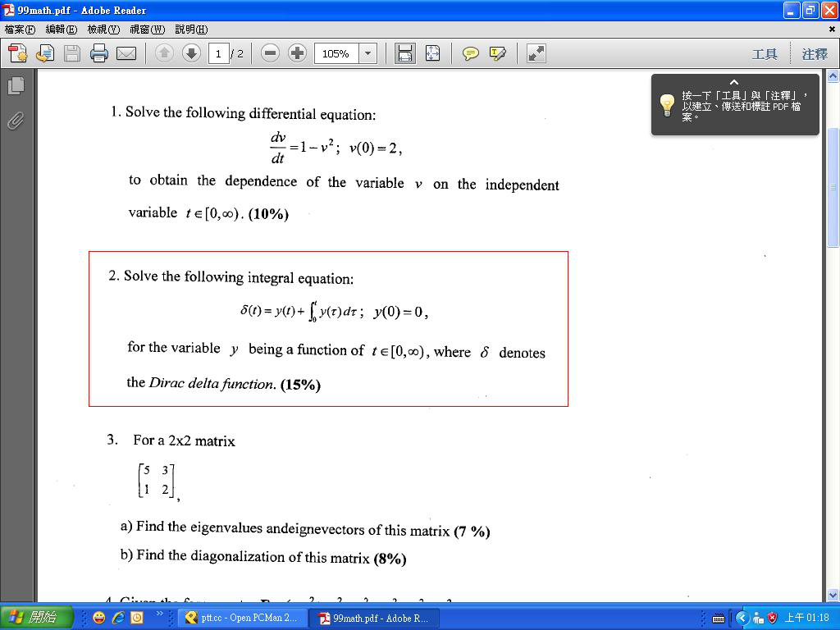Click the smiley quick launch icon
This screenshot has height=630, width=840.
coord(99,618)
